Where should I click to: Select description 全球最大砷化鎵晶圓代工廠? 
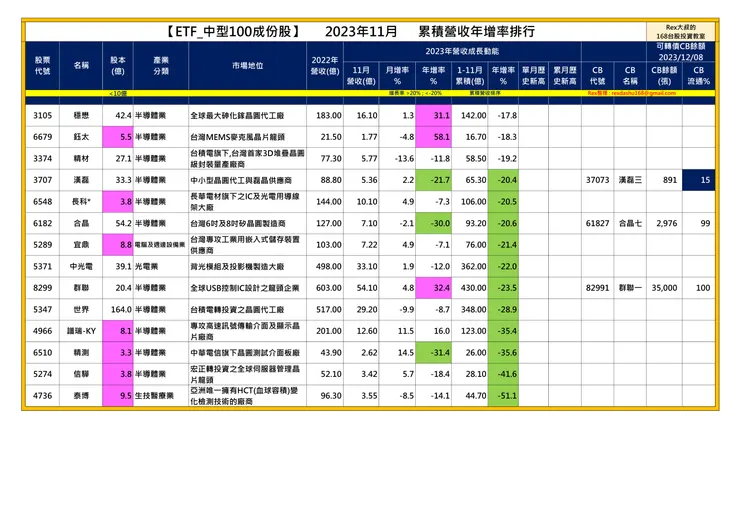coord(237,115)
